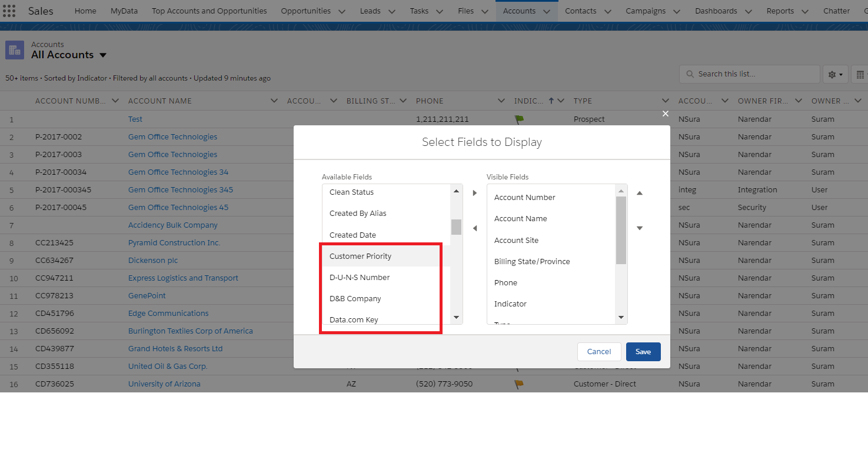Screen dimensions: 868x463
Task: Move selected field back to Available Fields
Action: (475, 228)
